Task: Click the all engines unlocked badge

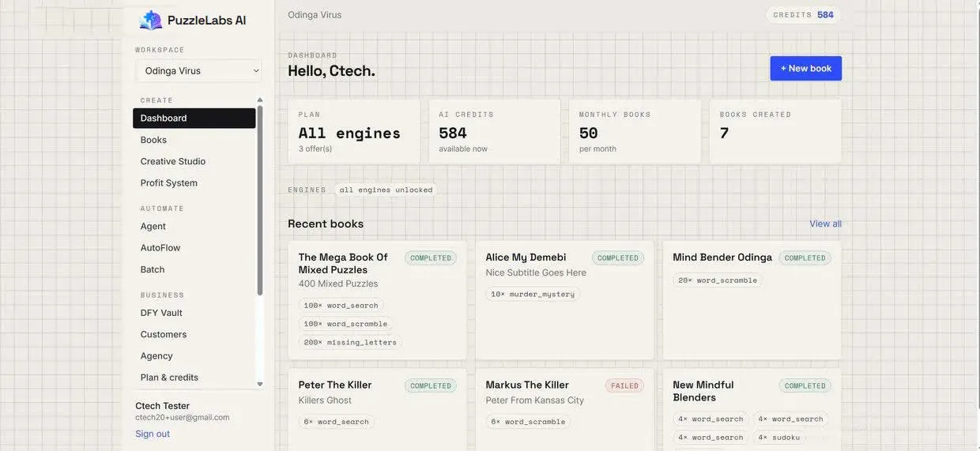Action: pos(386,190)
